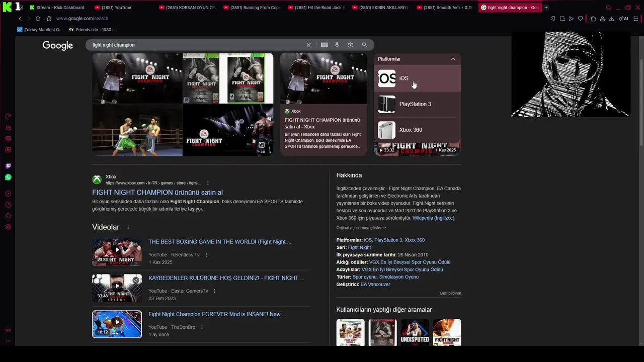This screenshot has width=644, height=362.
Task: Open THE BEST BOXING GAME IN THE WORLD video
Action: [220, 242]
